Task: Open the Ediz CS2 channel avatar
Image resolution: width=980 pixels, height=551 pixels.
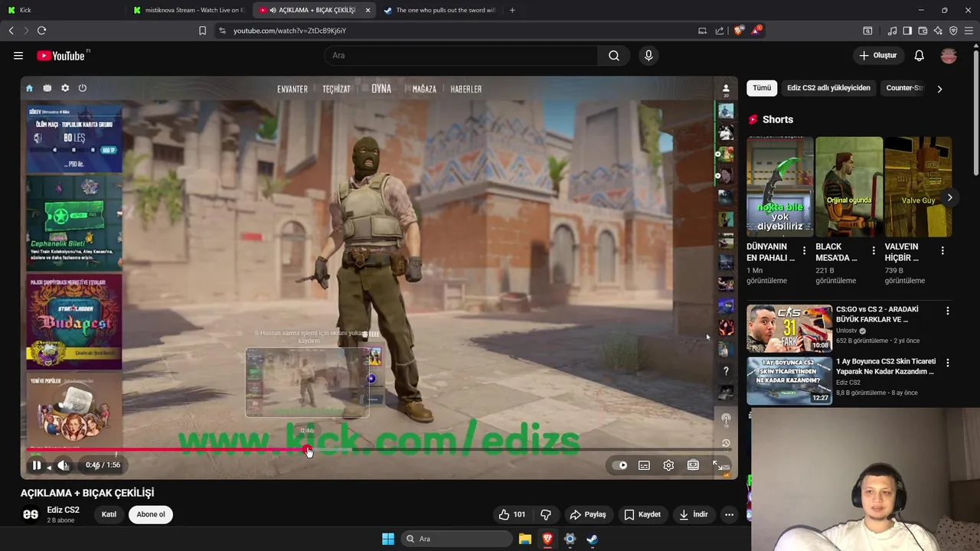Action: pyautogui.click(x=31, y=514)
